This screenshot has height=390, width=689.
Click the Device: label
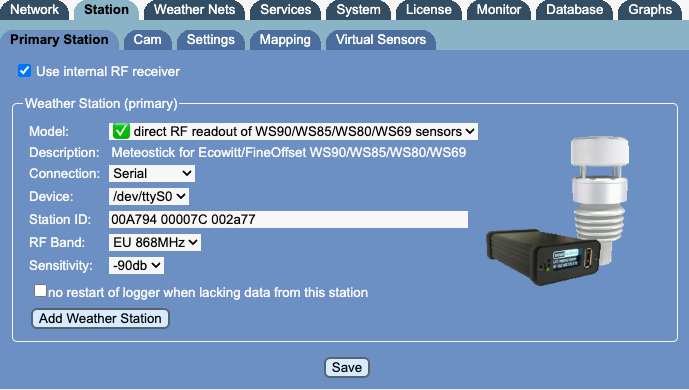click(x=51, y=196)
